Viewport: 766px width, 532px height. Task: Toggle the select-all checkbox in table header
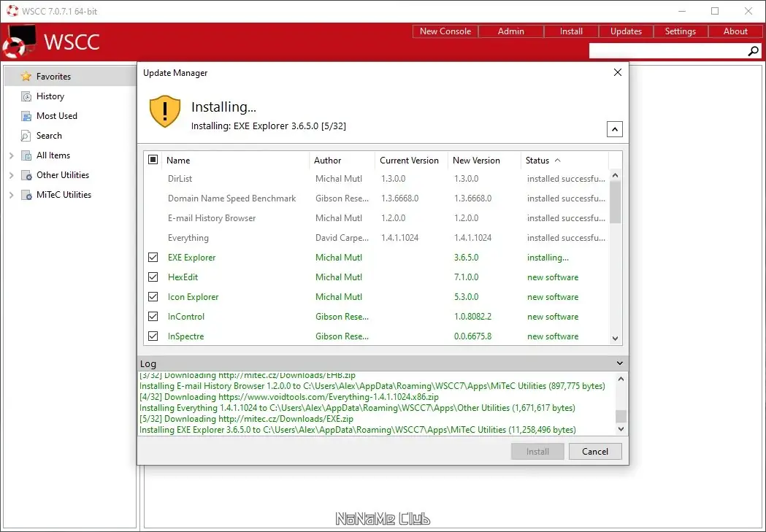coord(153,160)
